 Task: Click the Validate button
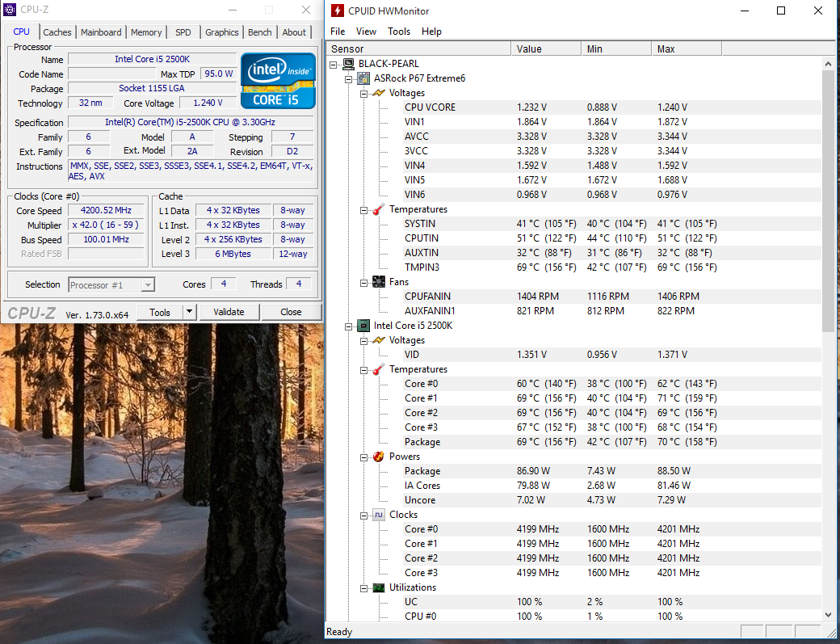(x=229, y=312)
